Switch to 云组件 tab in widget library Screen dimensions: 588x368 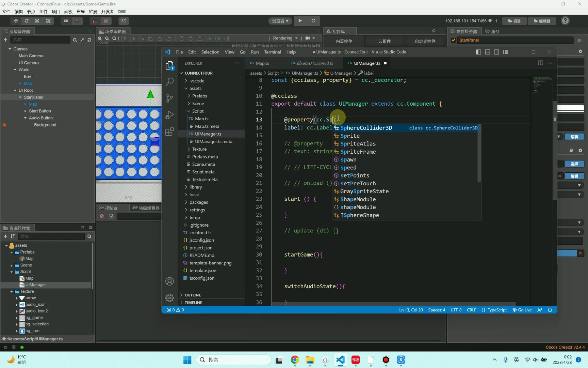385,41
